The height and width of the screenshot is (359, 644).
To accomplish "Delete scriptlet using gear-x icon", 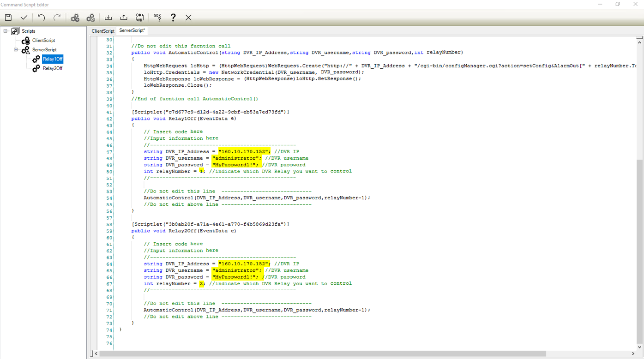I will (x=90, y=18).
